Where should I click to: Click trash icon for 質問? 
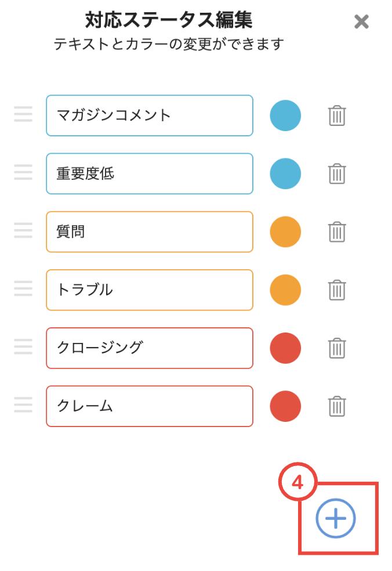(337, 232)
